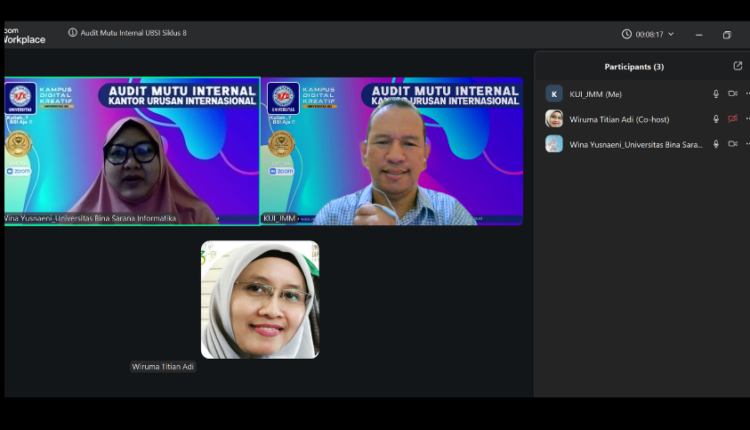Click KUI_JMM avatar letter K

[x=554, y=94]
